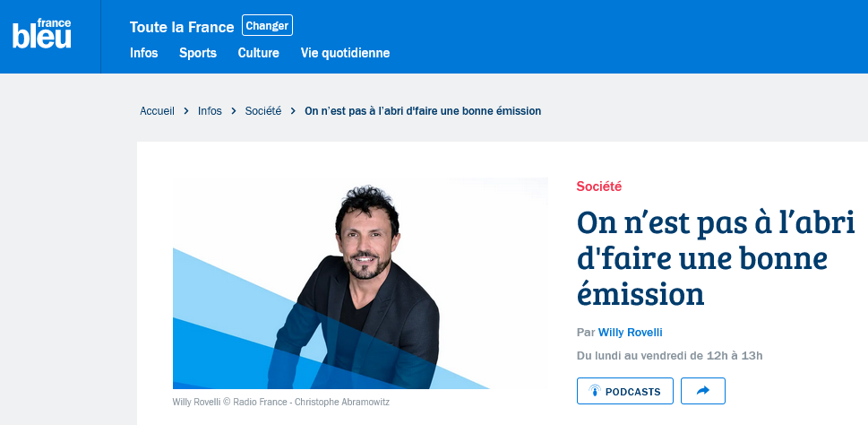The height and width of the screenshot is (425, 868).
Task: Open the PODCASTS button
Action: coord(625,391)
